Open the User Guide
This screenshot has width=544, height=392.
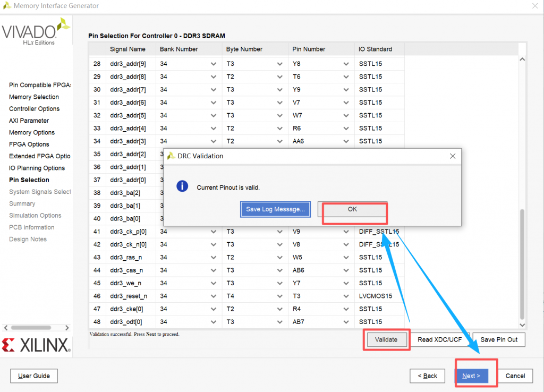(x=34, y=376)
